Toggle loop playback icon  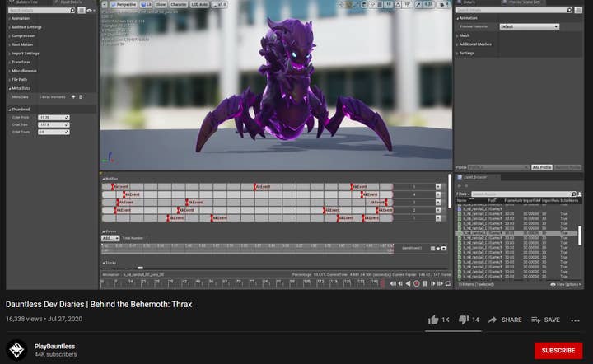448,283
